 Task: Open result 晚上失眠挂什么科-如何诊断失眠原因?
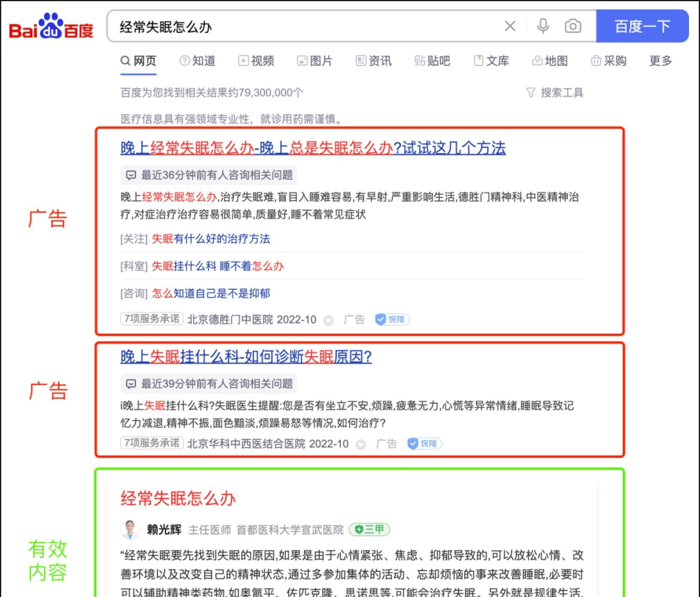tap(246, 357)
